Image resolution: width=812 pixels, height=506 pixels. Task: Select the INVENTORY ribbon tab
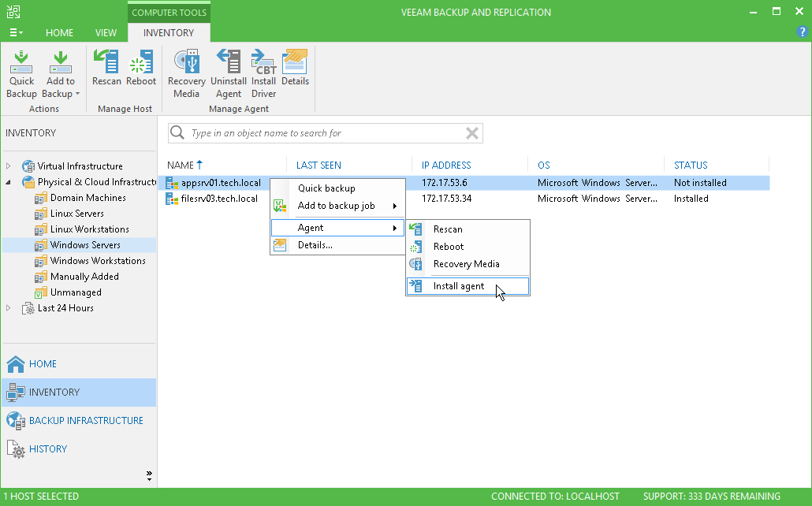point(169,32)
